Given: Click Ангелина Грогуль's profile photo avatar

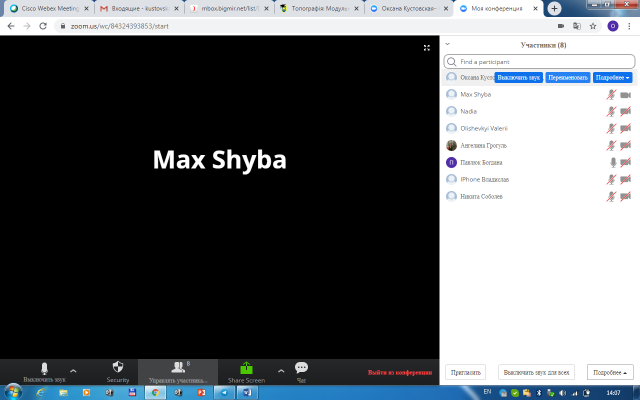Looking at the screenshot, I should point(451,145).
